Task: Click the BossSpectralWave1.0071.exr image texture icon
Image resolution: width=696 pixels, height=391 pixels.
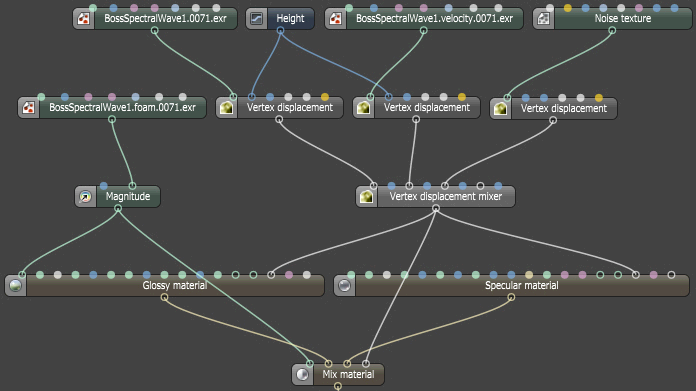Action: [x=83, y=19]
